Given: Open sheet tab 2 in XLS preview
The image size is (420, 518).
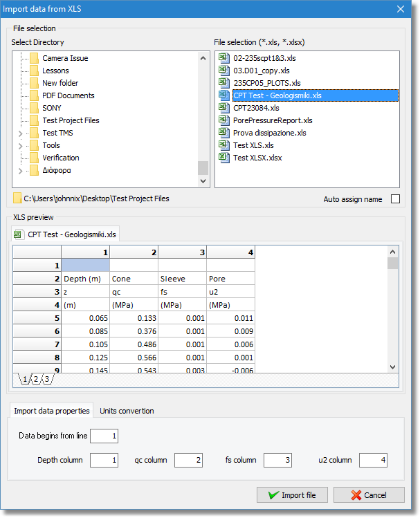Looking at the screenshot, I should click(x=37, y=380).
